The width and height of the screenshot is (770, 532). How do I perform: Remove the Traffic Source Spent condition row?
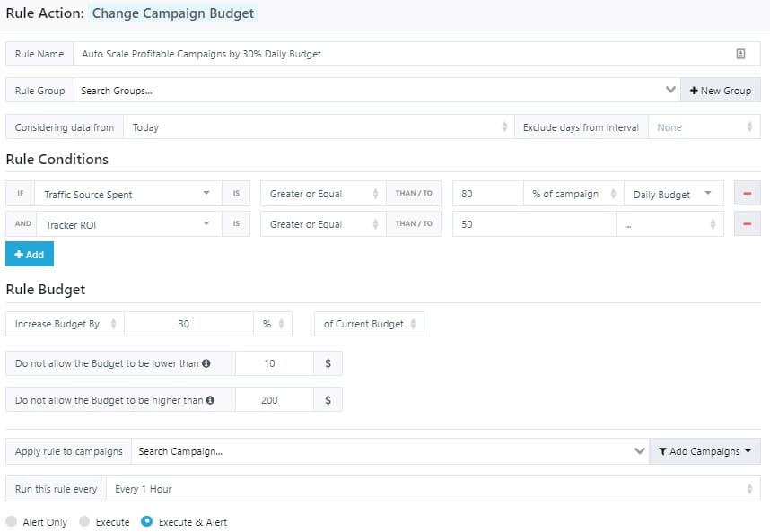tap(747, 194)
